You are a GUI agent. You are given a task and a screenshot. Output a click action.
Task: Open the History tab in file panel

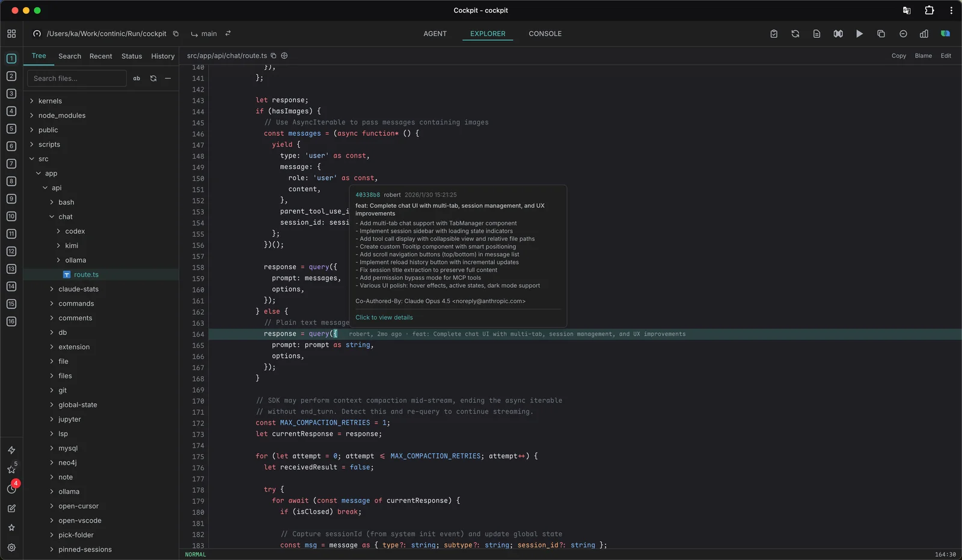point(162,56)
